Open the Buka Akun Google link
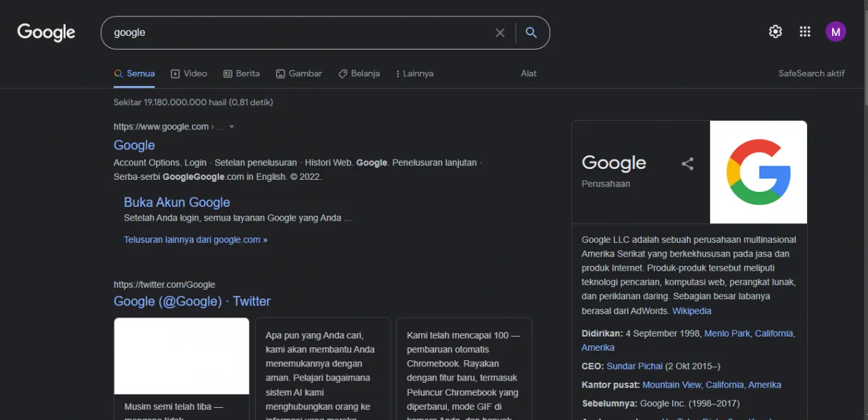The height and width of the screenshot is (420, 868). 177,202
